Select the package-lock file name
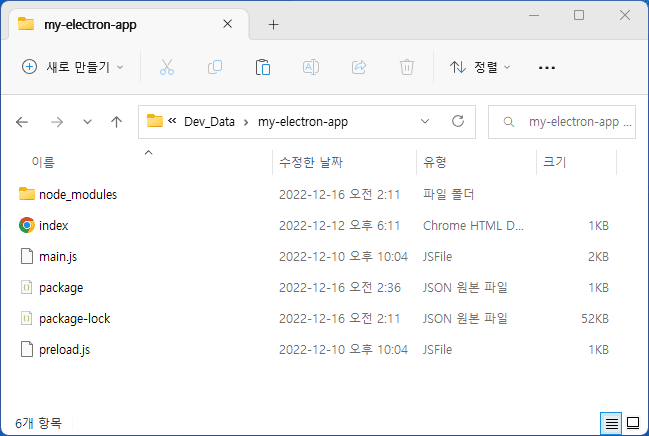Viewport: 649px width, 436px height. [75, 319]
